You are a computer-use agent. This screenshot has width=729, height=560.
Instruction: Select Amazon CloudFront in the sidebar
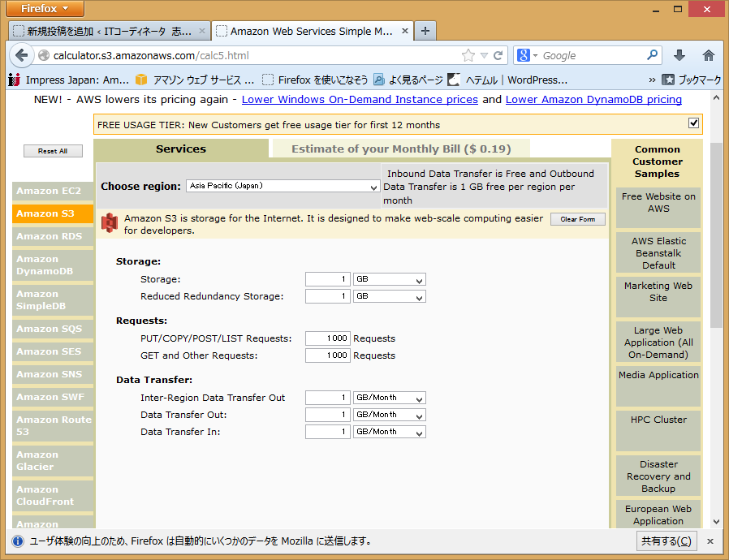53,496
